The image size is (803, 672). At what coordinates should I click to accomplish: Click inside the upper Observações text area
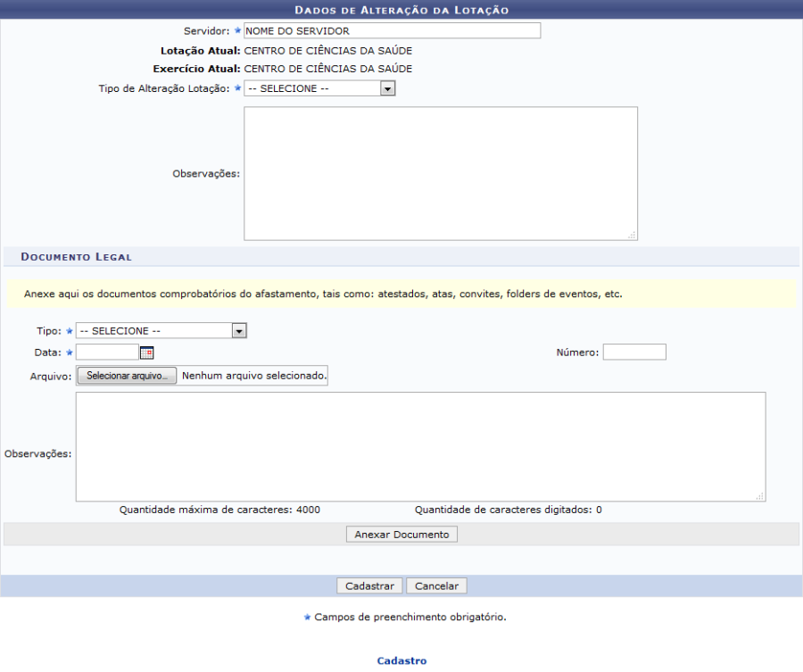[x=441, y=173]
